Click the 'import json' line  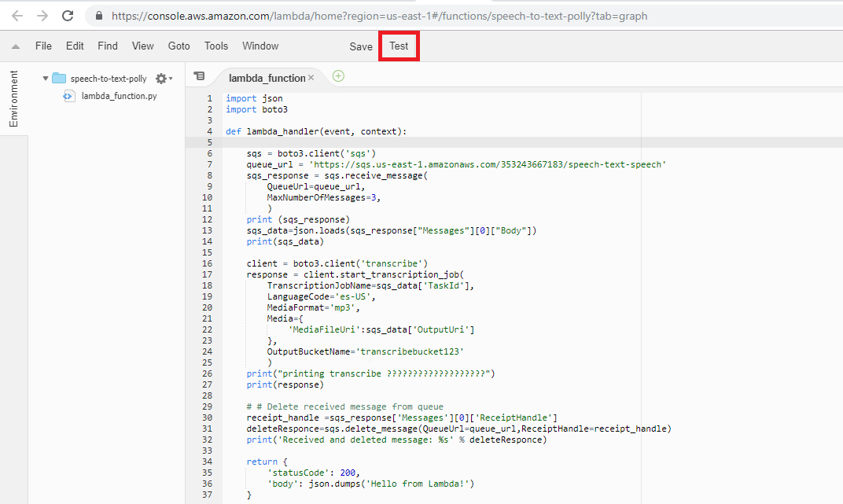click(254, 98)
